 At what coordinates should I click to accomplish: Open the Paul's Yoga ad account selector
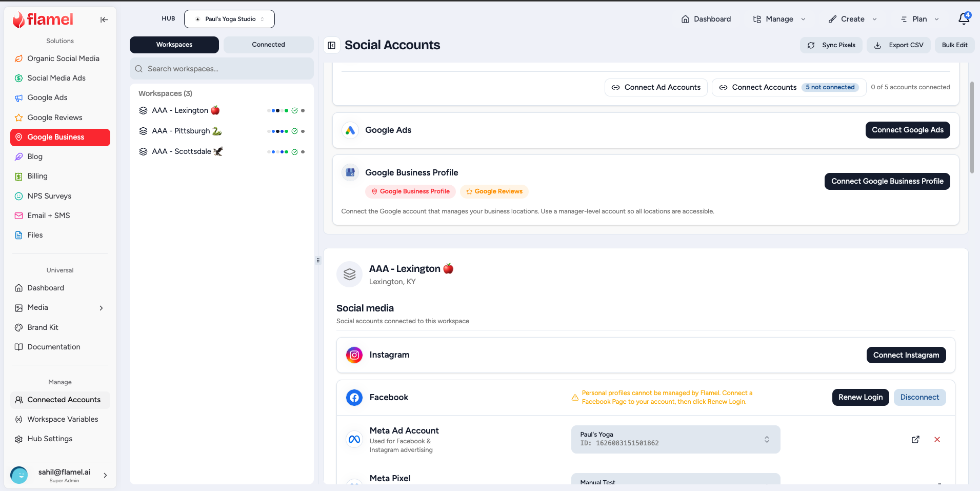coord(675,439)
